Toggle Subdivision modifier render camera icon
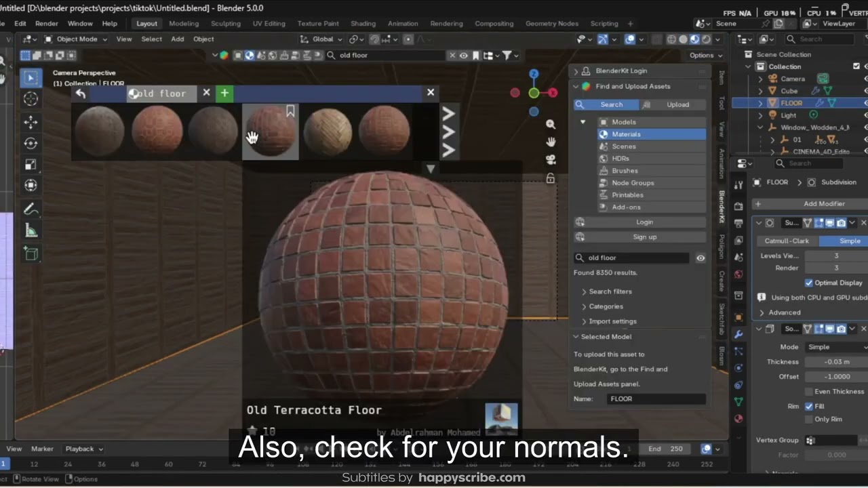Image resolution: width=868 pixels, height=488 pixels. coord(841,223)
